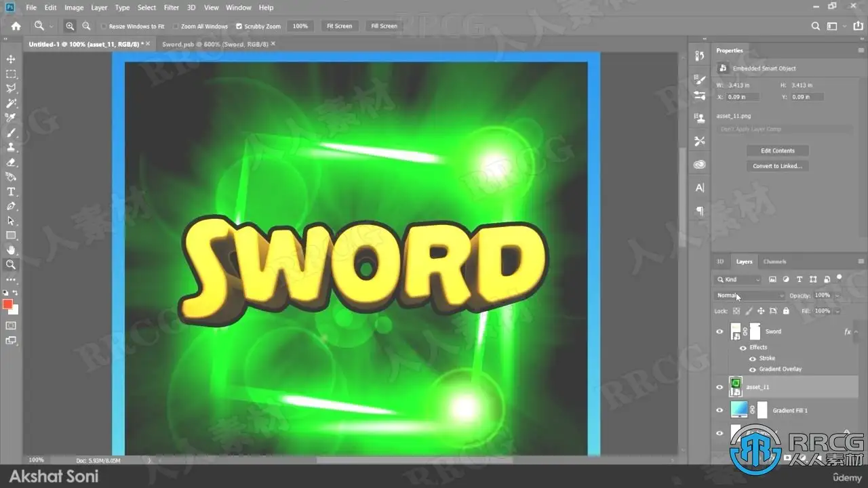Open the Window menu
868x488 pixels.
239,7
